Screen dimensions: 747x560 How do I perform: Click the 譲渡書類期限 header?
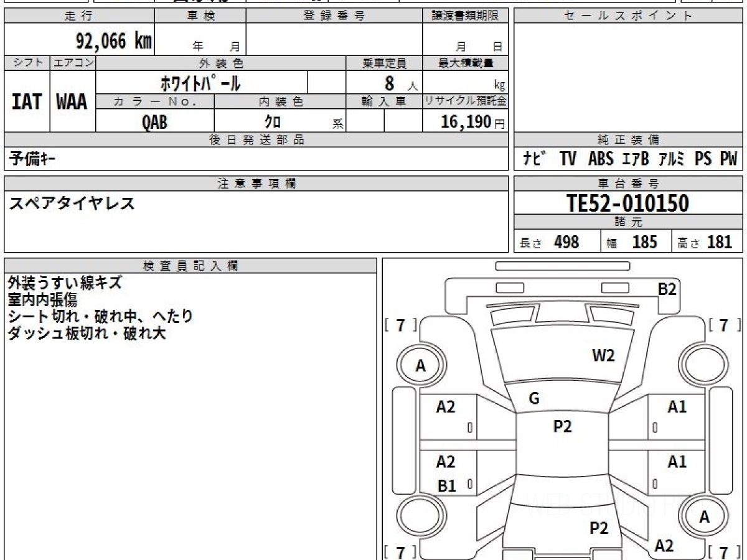coord(466,16)
